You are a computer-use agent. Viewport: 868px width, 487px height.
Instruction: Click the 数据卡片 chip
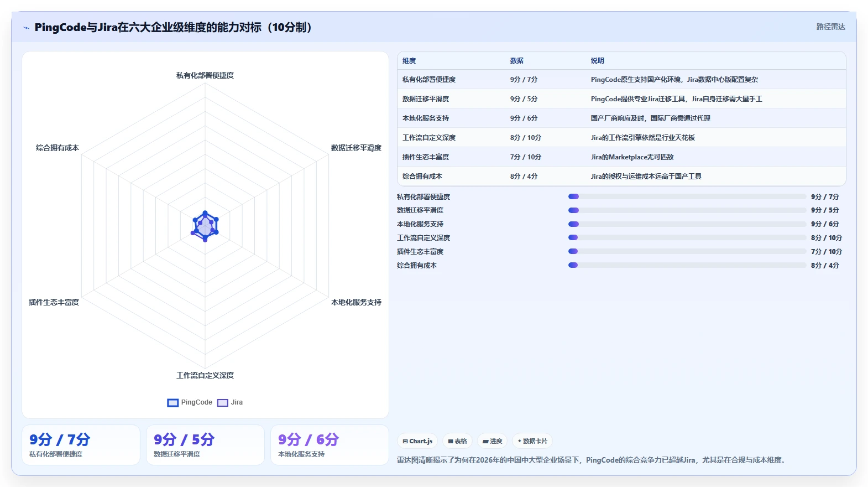coord(532,441)
